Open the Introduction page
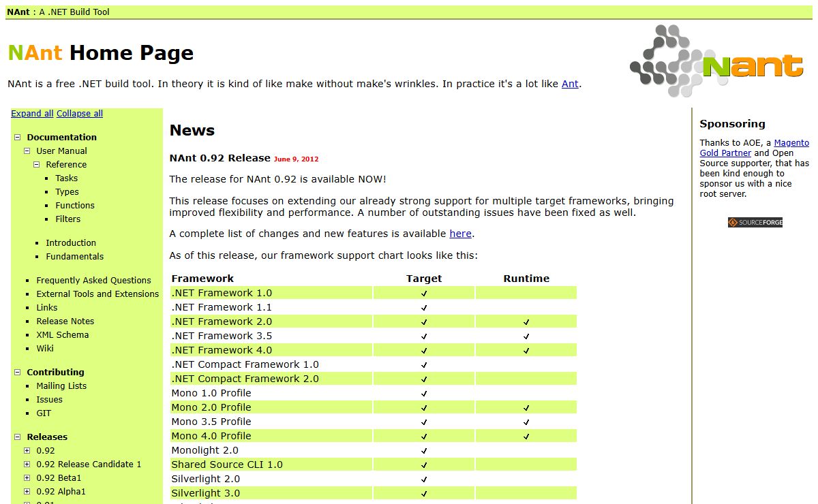This screenshot has width=818, height=504. point(71,242)
